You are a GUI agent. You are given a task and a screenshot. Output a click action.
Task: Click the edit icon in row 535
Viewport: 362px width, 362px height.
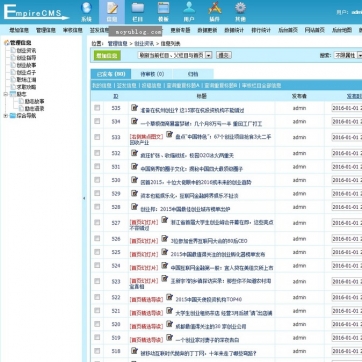click(x=134, y=108)
